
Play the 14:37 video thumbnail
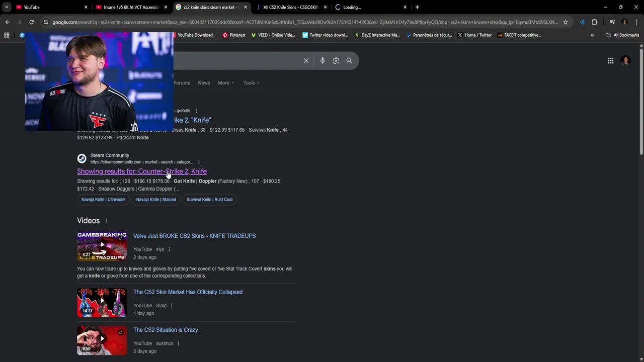[x=102, y=303]
